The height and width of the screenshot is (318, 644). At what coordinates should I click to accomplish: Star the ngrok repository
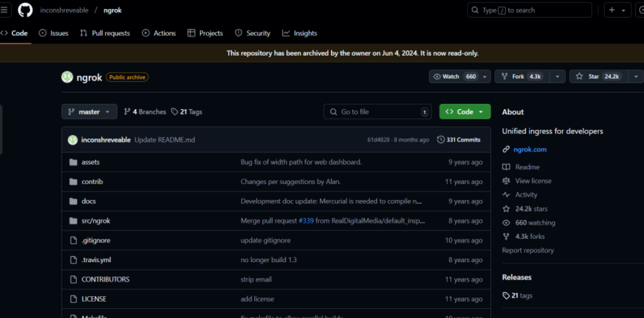pyautogui.click(x=598, y=76)
